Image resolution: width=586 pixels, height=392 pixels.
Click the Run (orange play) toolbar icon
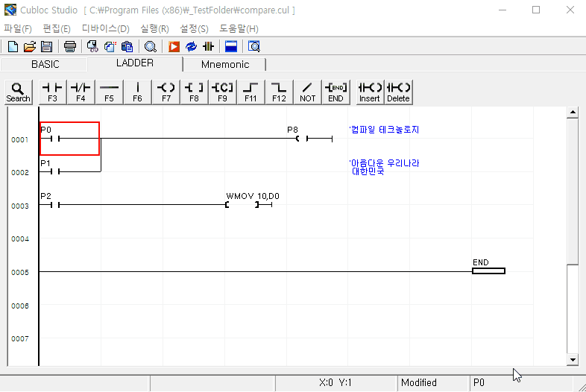[174, 46]
